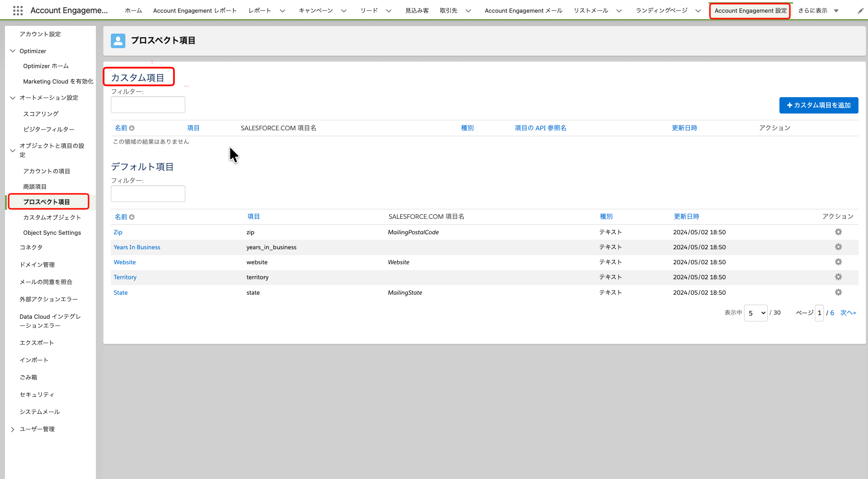Jump to page 6 link
868x479 pixels.
coord(832,313)
